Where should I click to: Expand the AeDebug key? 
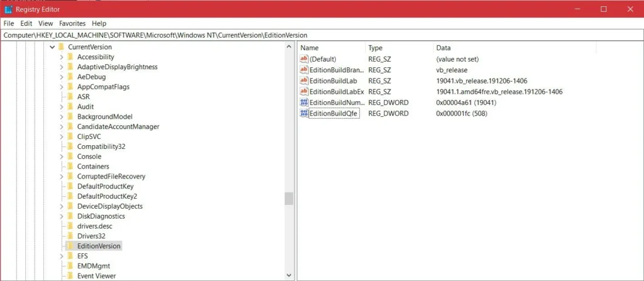[61, 77]
